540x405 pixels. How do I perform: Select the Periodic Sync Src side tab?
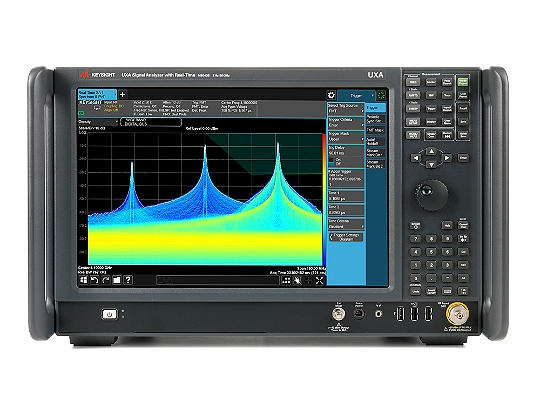375,119
